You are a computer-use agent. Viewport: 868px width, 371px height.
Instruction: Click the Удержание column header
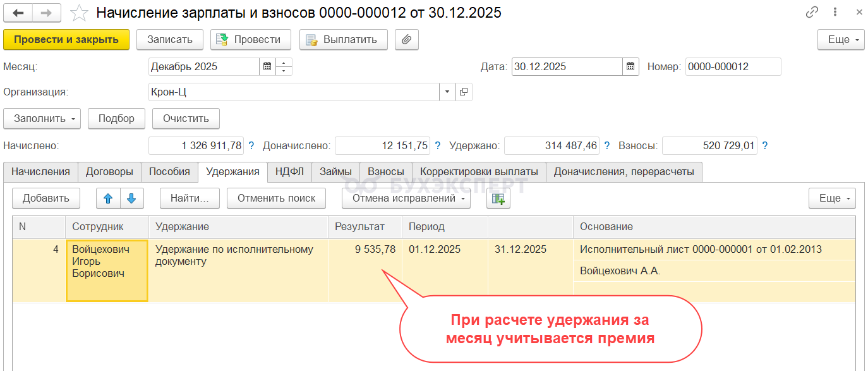pos(238,226)
